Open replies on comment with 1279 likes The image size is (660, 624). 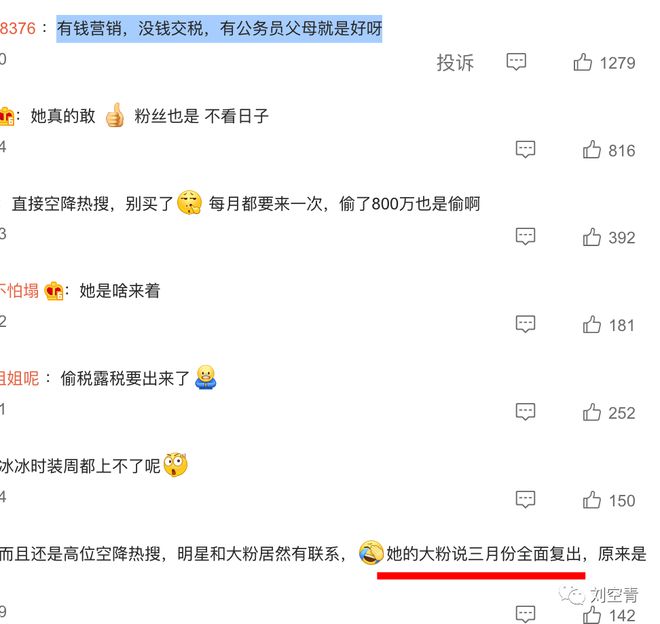tap(516, 62)
